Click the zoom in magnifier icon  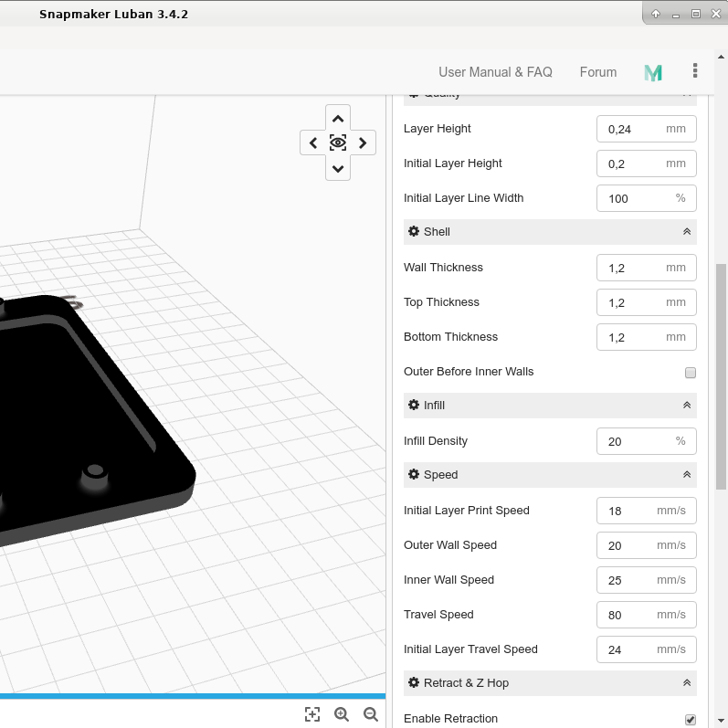pyautogui.click(x=342, y=714)
